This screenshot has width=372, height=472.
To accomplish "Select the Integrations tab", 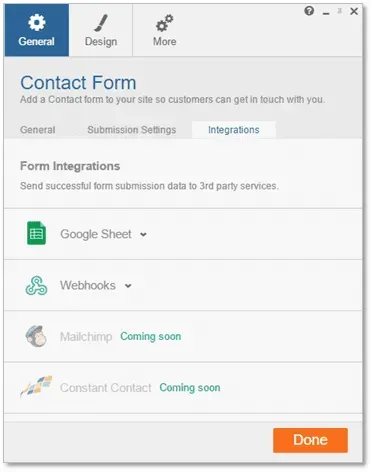I will pos(234,130).
